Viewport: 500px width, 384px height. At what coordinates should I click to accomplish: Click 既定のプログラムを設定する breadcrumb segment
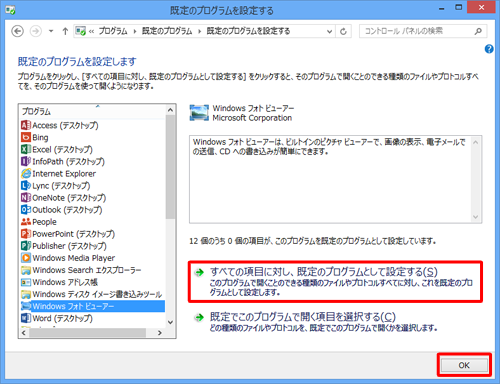248,31
